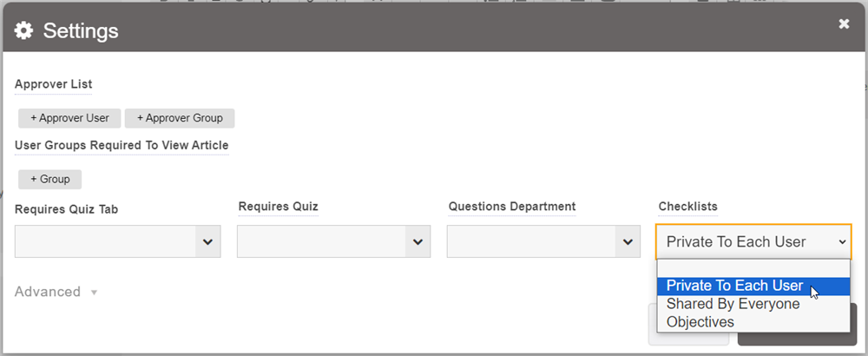This screenshot has height=356, width=868.
Task: Click the Approver List heading
Action: click(54, 84)
